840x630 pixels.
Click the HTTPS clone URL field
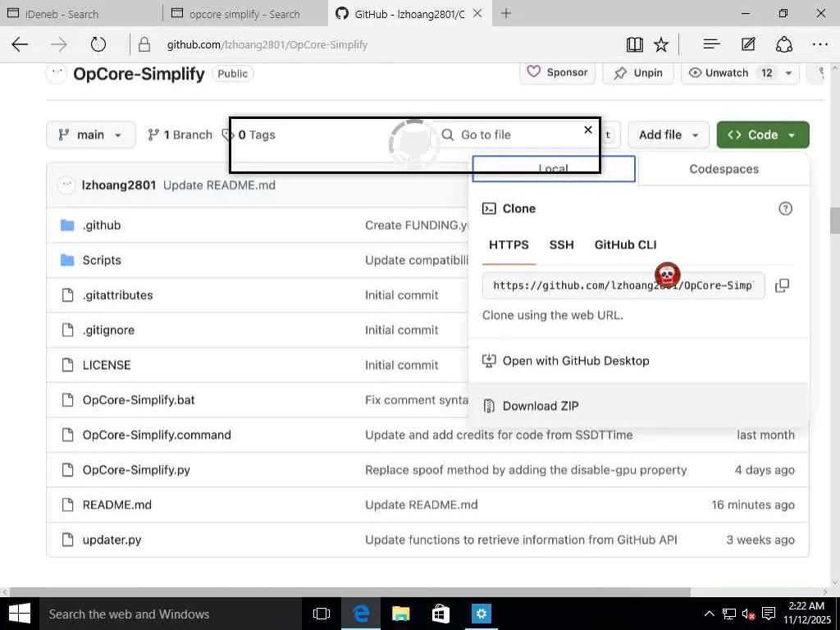(x=623, y=285)
